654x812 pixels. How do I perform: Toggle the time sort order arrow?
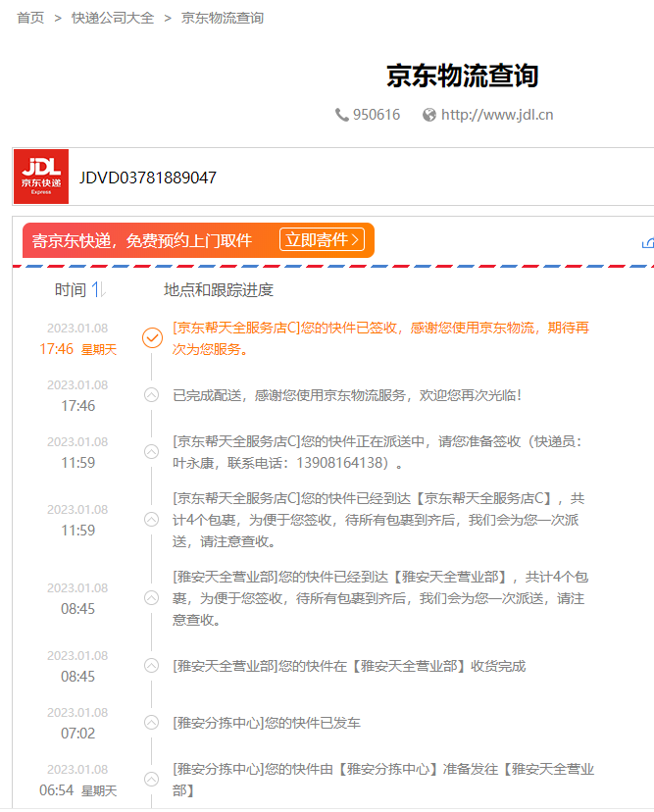click(x=98, y=289)
